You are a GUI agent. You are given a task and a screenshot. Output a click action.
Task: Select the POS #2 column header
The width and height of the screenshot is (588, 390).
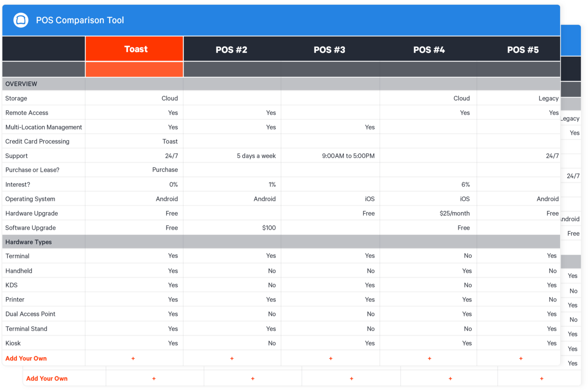pyautogui.click(x=232, y=50)
